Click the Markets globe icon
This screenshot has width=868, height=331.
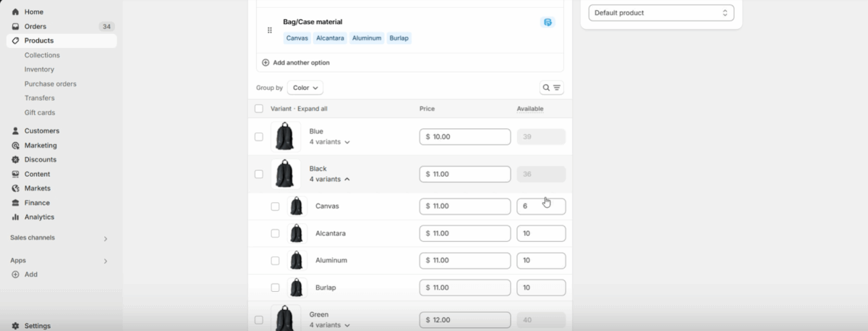pyautogui.click(x=16, y=188)
